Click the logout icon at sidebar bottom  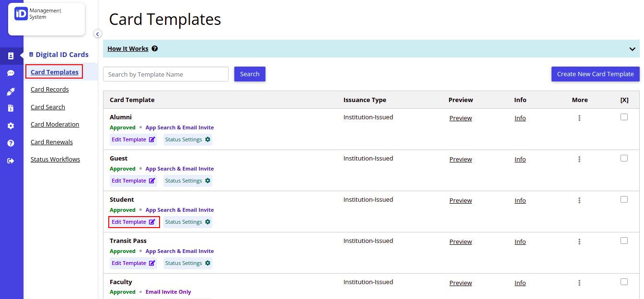pos(11,161)
